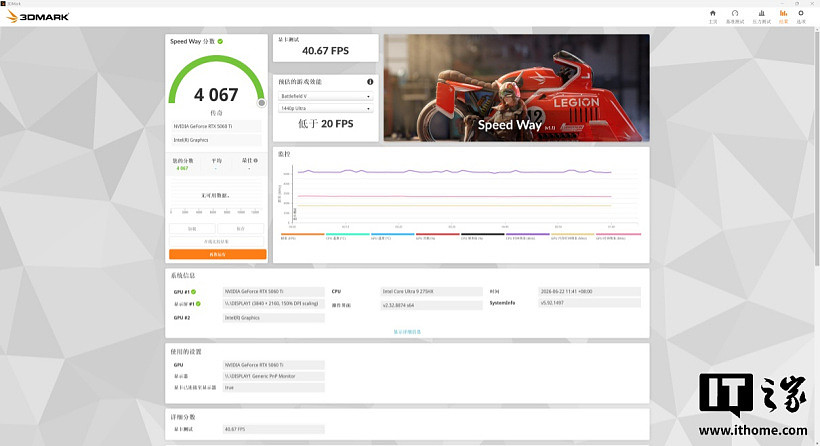The image size is (820, 446).
Task: Toggle the red GPU load legend
Action: click(437, 236)
